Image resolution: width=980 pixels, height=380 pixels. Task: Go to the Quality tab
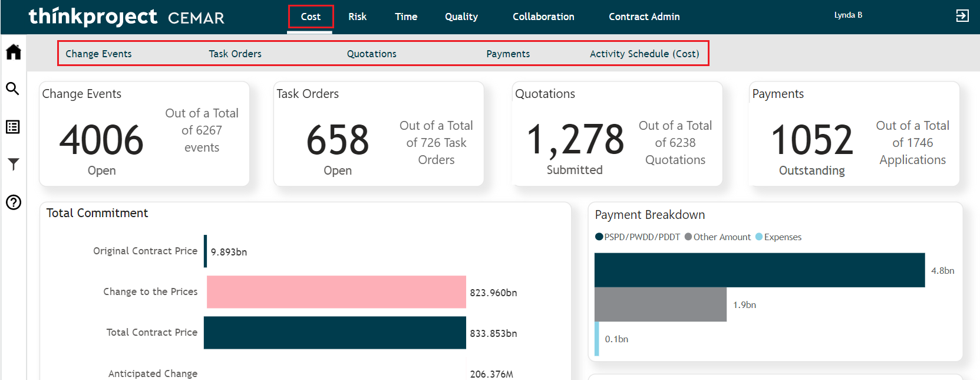pos(461,17)
